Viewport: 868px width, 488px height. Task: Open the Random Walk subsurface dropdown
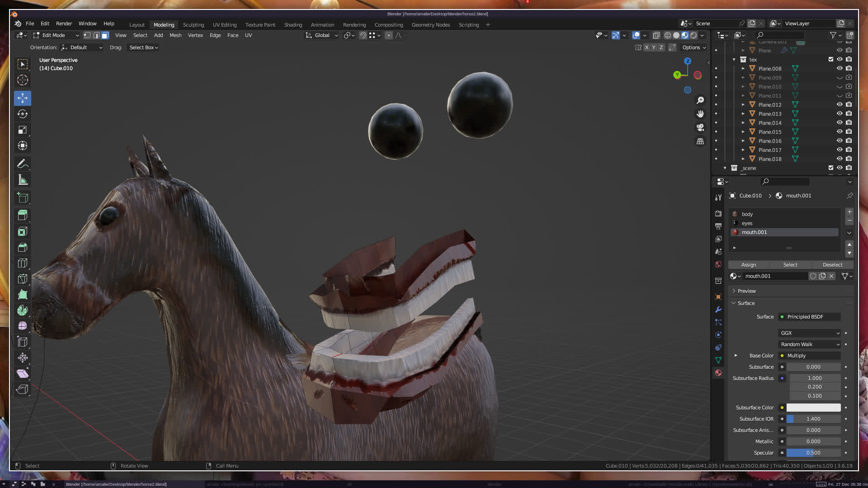(809, 344)
